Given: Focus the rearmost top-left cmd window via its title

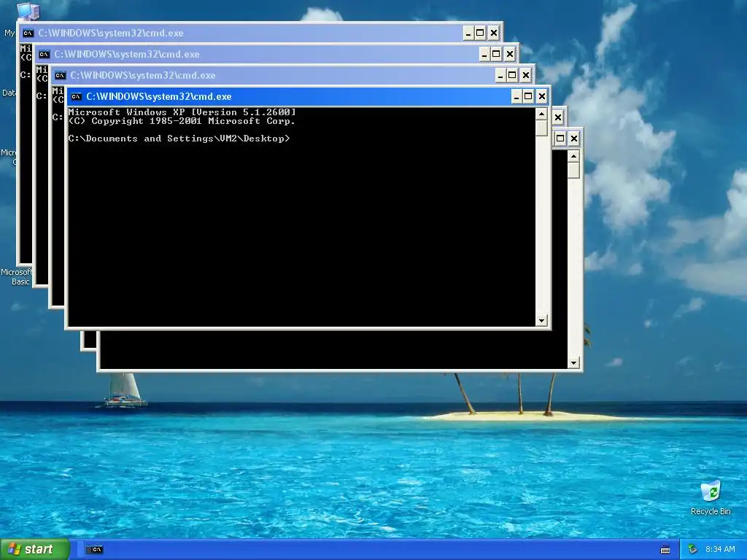Looking at the screenshot, I should (111, 34).
